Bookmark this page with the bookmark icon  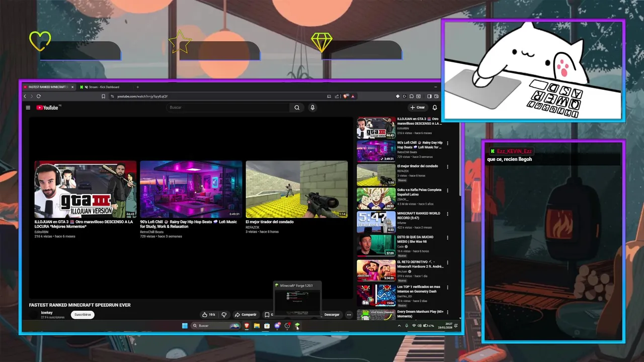[x=103, y=96]
